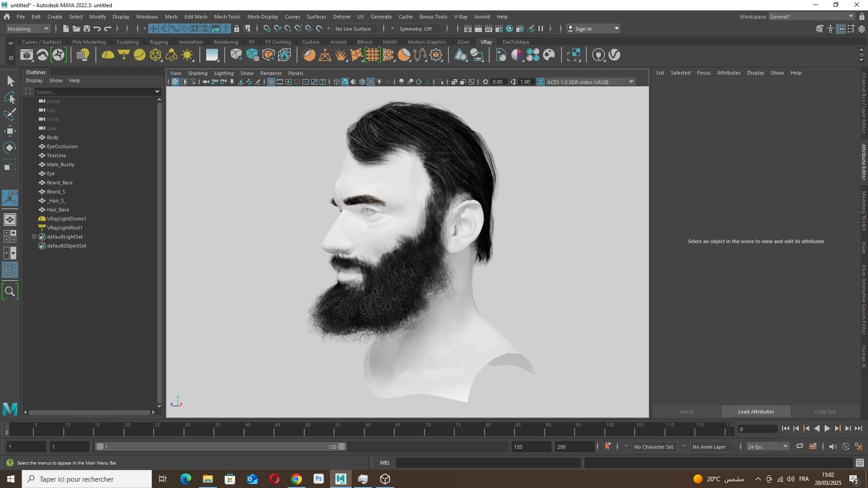Open the No Anim Layer dropdown
The height and width of the screenshot is (488, 868).
(x=684, y=446)
